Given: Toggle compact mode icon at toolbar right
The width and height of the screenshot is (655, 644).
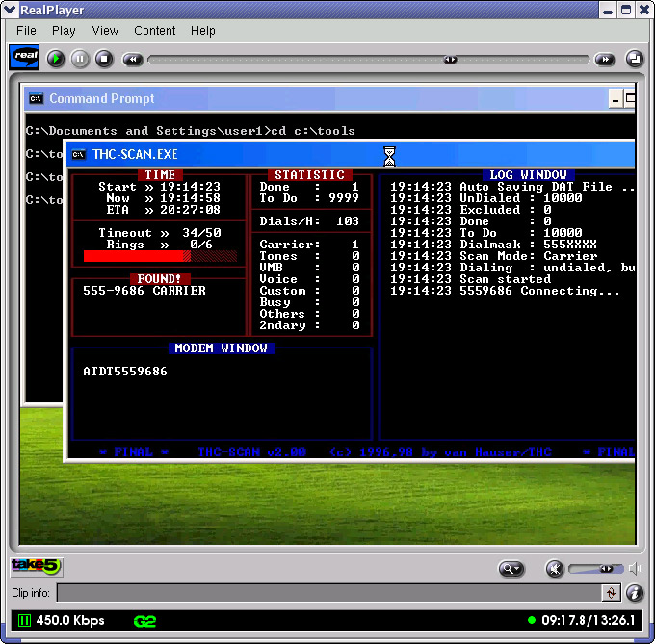Looking at the screenshot, I should pos(635,59).
